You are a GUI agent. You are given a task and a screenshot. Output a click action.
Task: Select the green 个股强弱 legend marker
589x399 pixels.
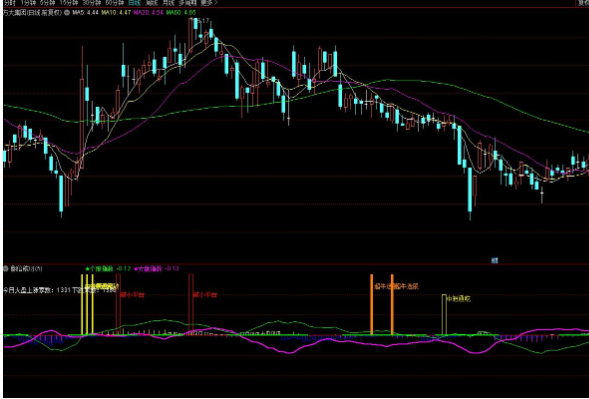[x=88, y=269]
